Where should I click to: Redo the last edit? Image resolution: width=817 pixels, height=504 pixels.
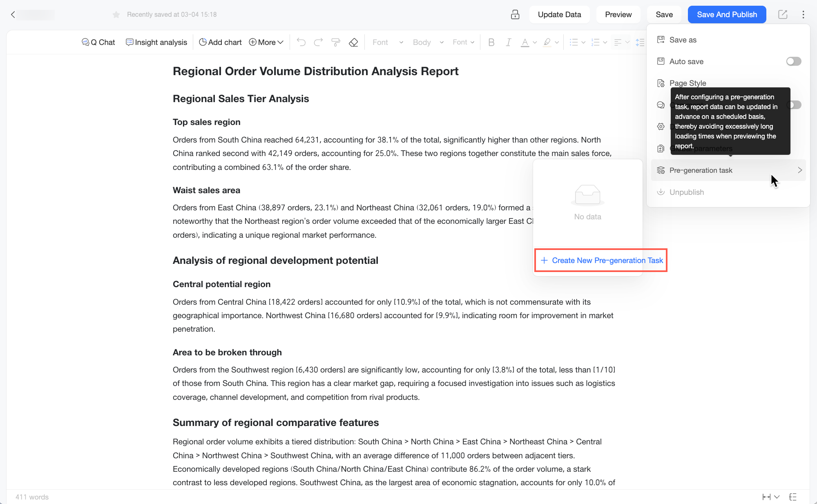pos(318,42)
